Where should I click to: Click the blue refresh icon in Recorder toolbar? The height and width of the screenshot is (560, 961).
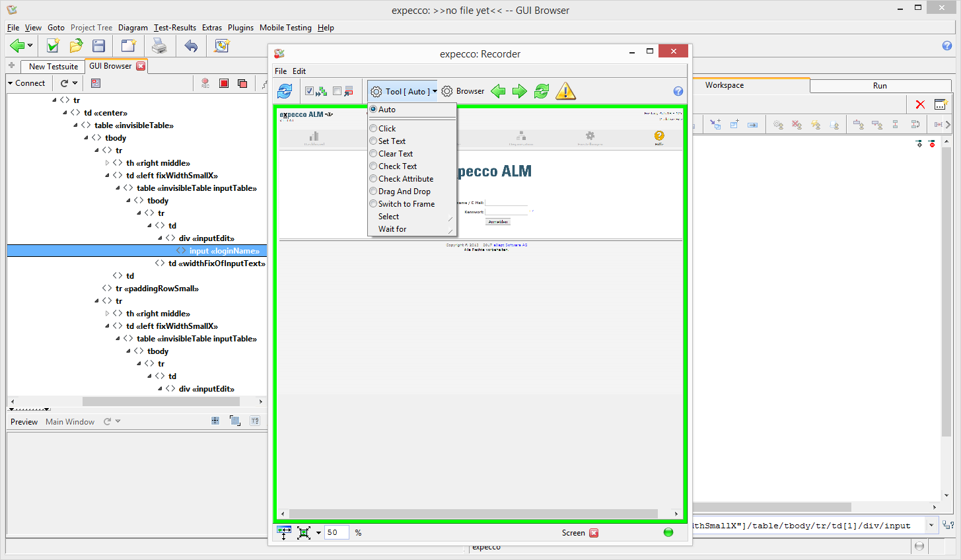pyautogui.click(x=285, y=91)
